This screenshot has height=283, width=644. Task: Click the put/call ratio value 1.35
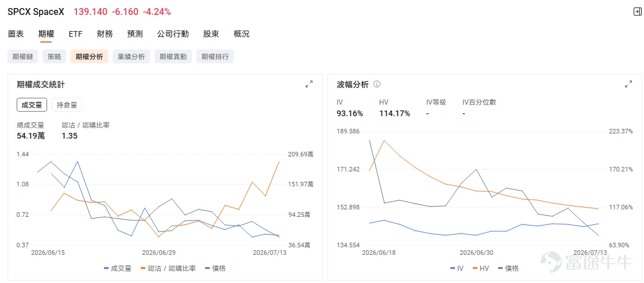(x=70, y=136)
